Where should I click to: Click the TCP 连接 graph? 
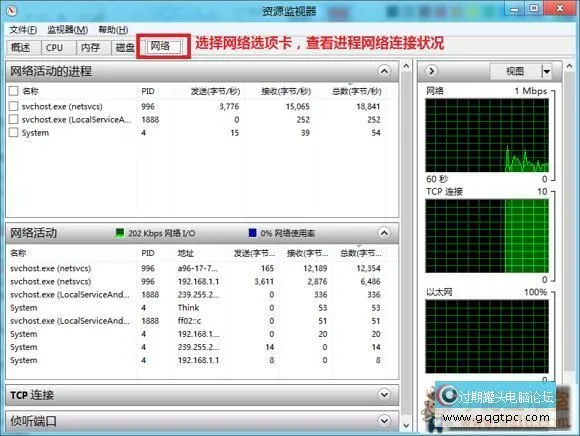coord(487,236)
